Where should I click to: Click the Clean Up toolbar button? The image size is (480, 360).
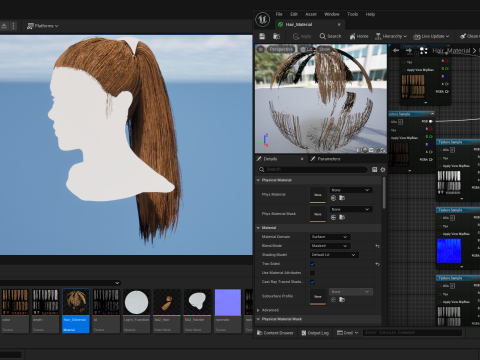(x=469, y=36)
